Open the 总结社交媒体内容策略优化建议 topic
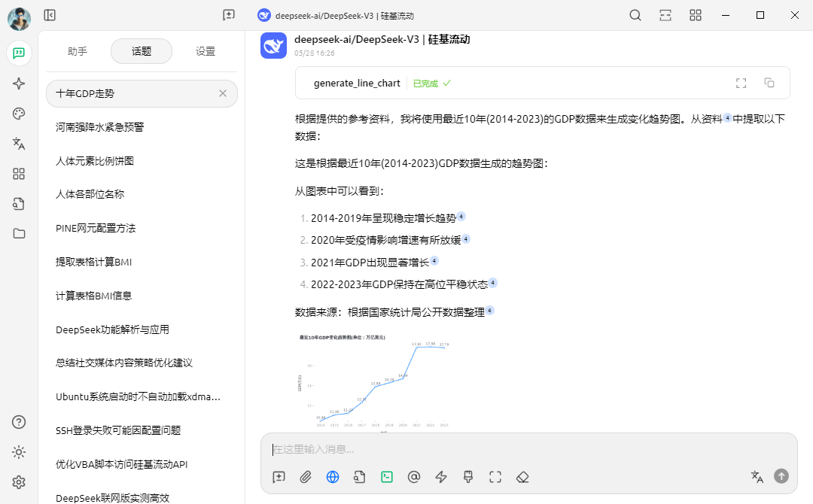This screenshot has height=504, width=813. click(142, 363)
